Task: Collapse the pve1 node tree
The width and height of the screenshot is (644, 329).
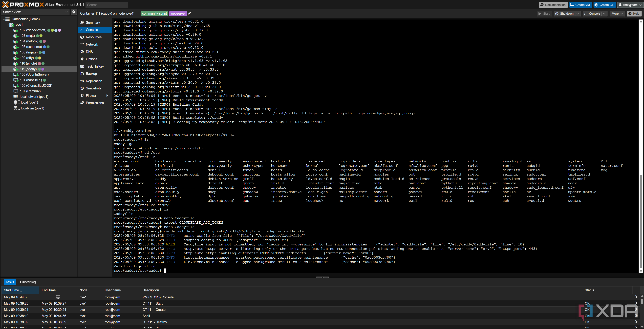Action: 8,25
